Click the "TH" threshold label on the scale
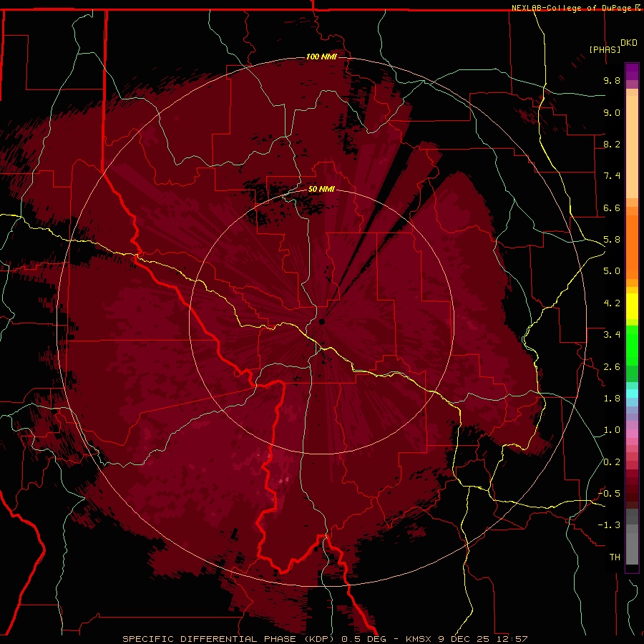 coord(615,557)
